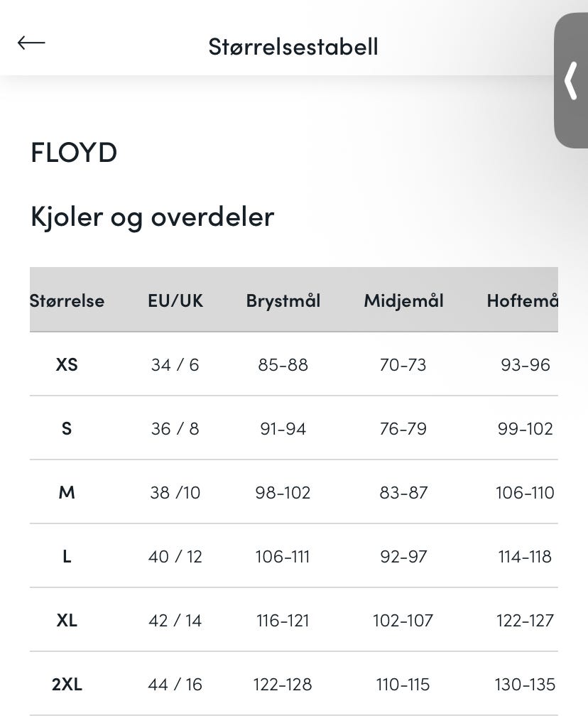Select the L size row label
The image size is (588, 723).
(67, 557)
